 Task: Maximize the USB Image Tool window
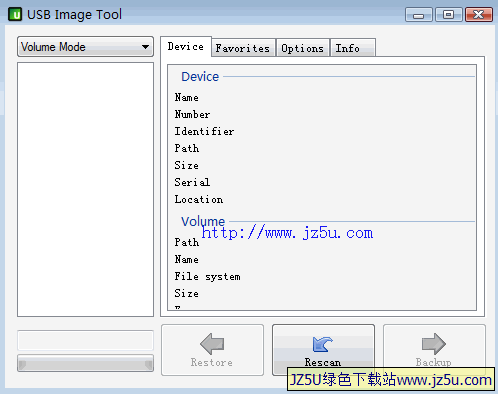(449, 15)
